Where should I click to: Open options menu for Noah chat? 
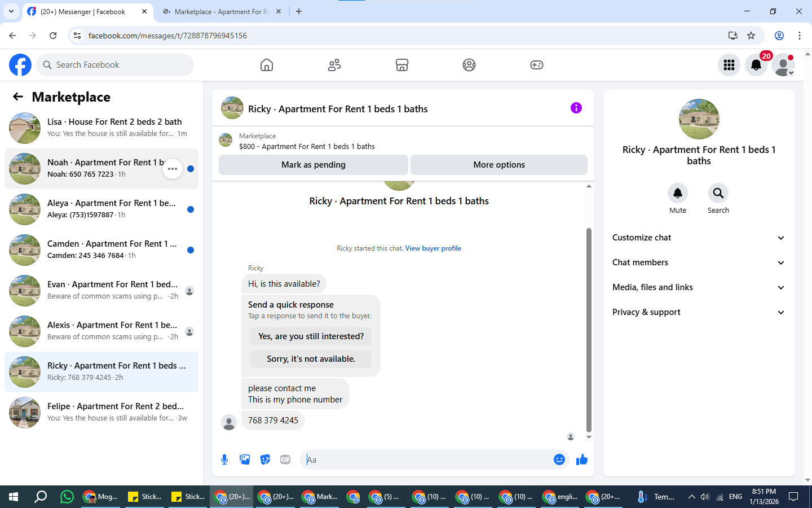(173, 169)
